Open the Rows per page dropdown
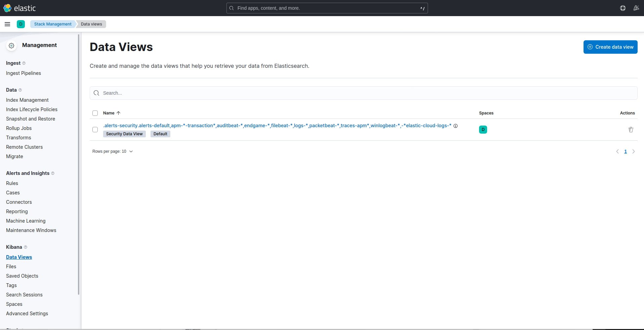Screen dimensions: 644x330 click(113, 151)
